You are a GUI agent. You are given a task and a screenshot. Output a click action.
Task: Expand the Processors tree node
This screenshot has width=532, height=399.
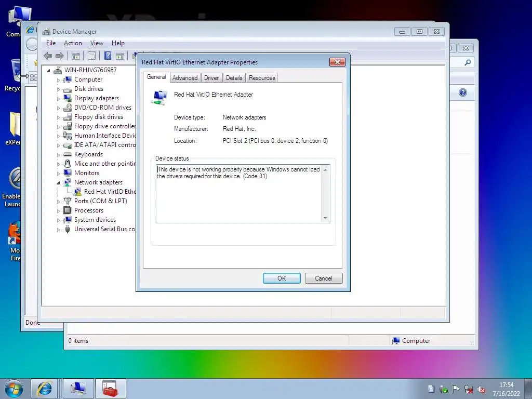click(x=58, y=211)
